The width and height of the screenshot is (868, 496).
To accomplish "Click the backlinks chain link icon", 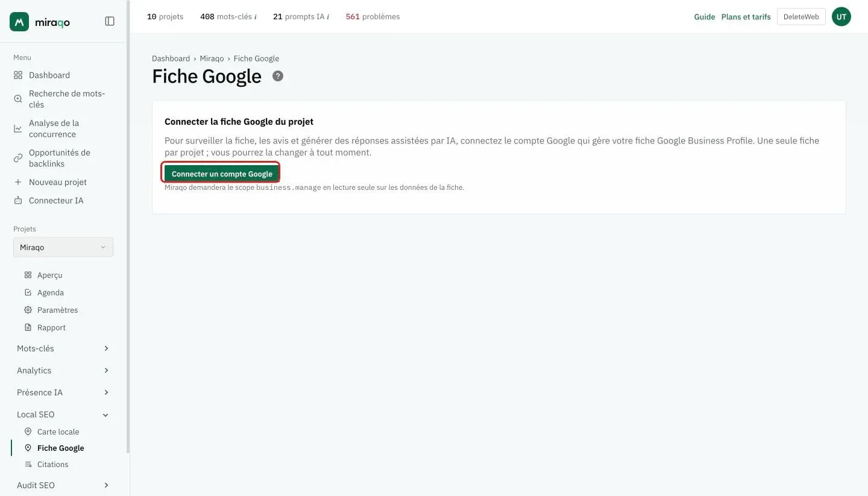I will click(18, 158).
